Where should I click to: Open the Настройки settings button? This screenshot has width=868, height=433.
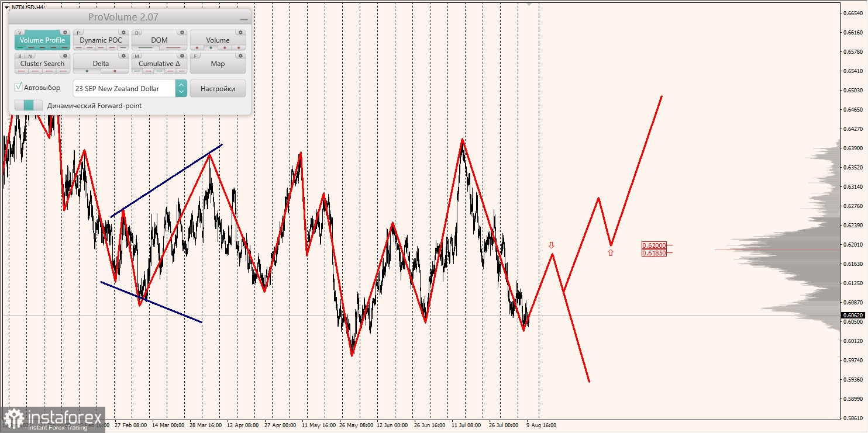[x=218, y=88]
